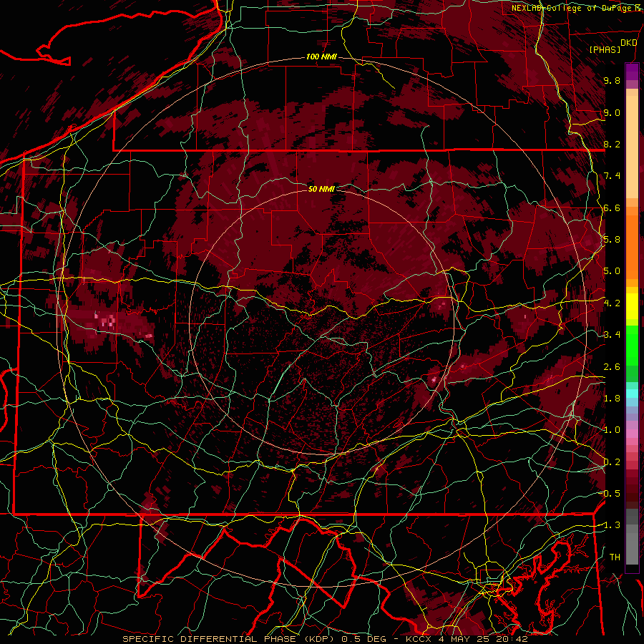This screenshot has width=644, height=644.
Task: Pick the peach segment of the color bar
Action: point(632,147)
